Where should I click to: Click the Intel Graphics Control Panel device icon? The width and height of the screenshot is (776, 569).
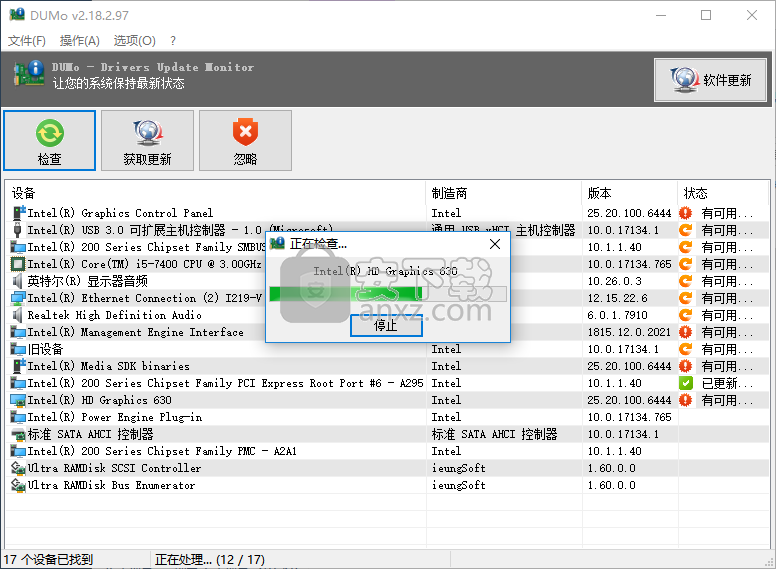pyautogui.click(x=18, y=213)
